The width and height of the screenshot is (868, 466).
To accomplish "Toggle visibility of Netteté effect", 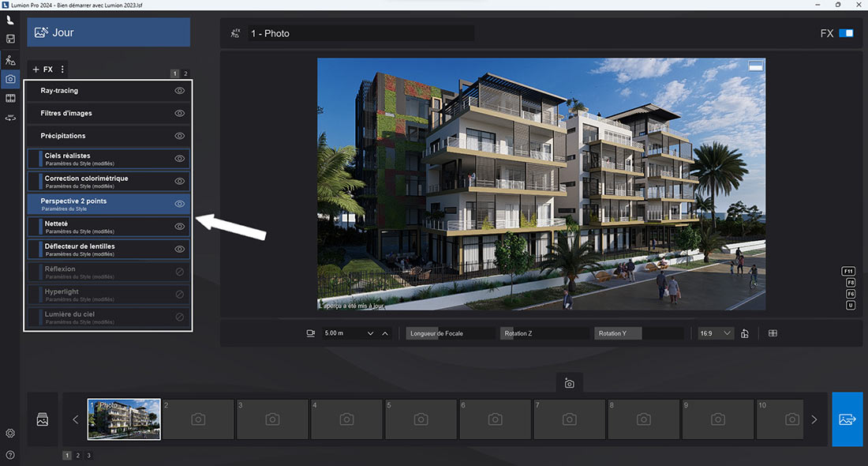I will (179, 227).
